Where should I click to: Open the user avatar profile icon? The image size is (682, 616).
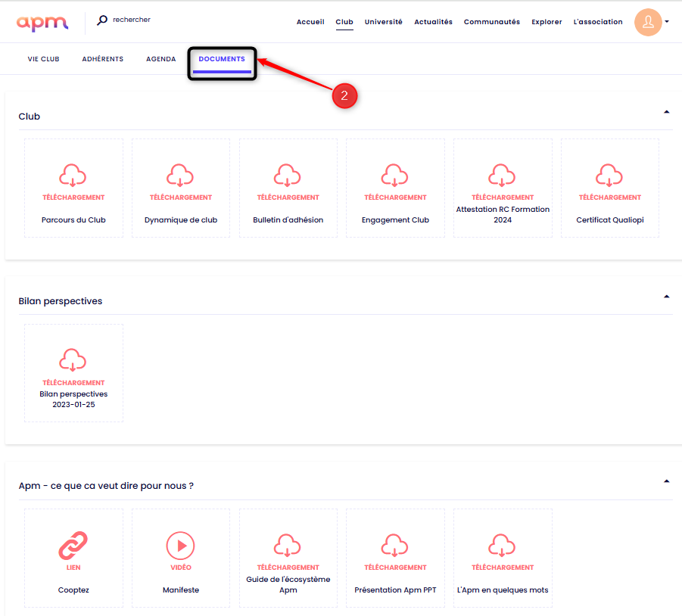click(648, 22)
